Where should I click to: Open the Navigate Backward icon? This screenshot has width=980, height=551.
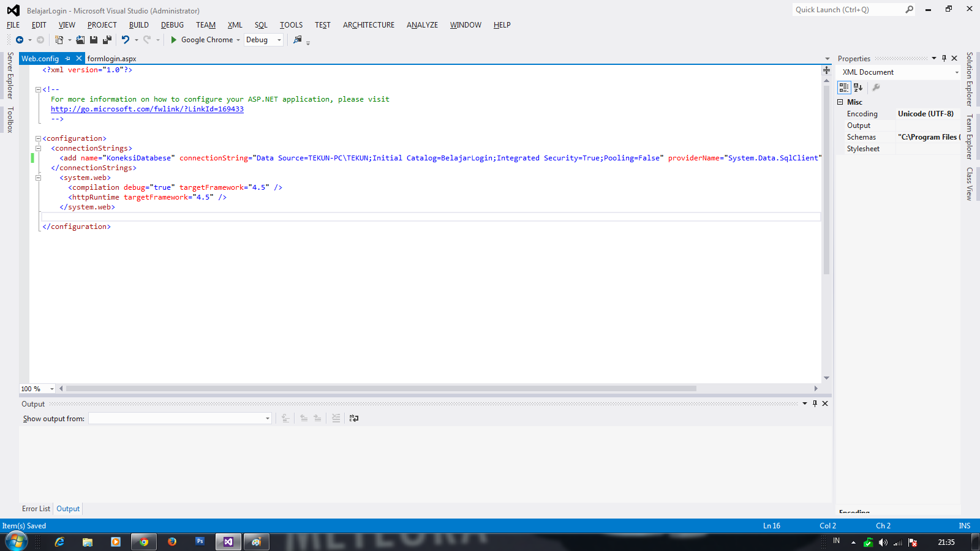pos(20,40)
